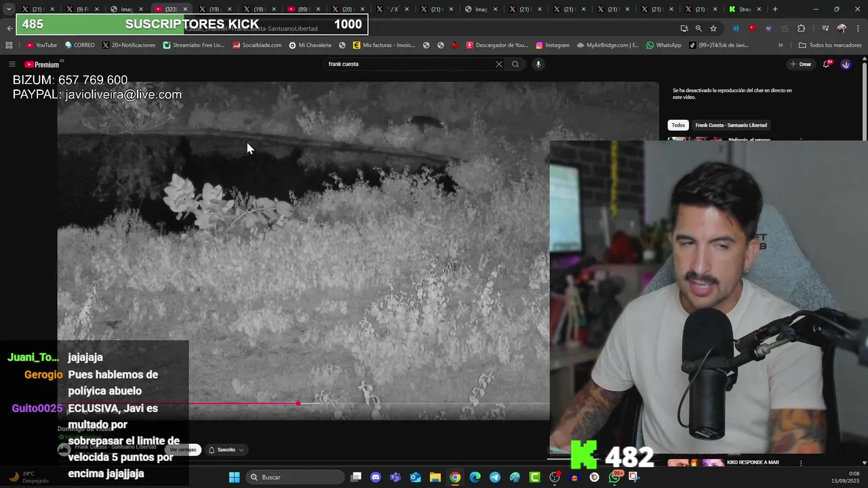This screenshot has height=488, width=868.
Task: Click the taskbar Buscar search box
Action: click(295, 477)
